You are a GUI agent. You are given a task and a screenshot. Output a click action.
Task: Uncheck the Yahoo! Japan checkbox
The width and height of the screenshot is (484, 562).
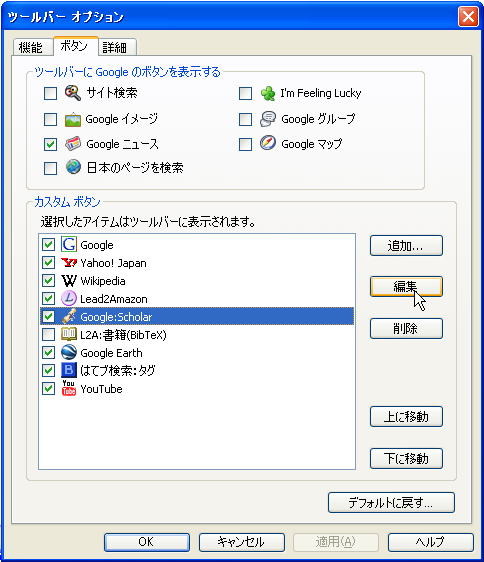click(x=48, y=262)
